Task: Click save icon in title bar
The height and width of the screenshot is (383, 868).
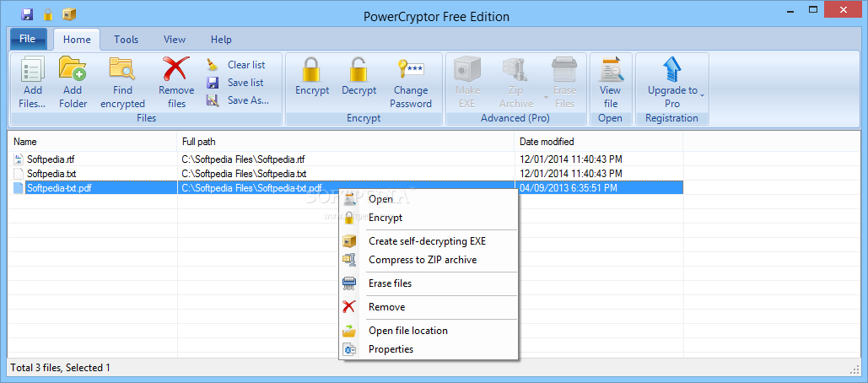Action: coord(27,13)
